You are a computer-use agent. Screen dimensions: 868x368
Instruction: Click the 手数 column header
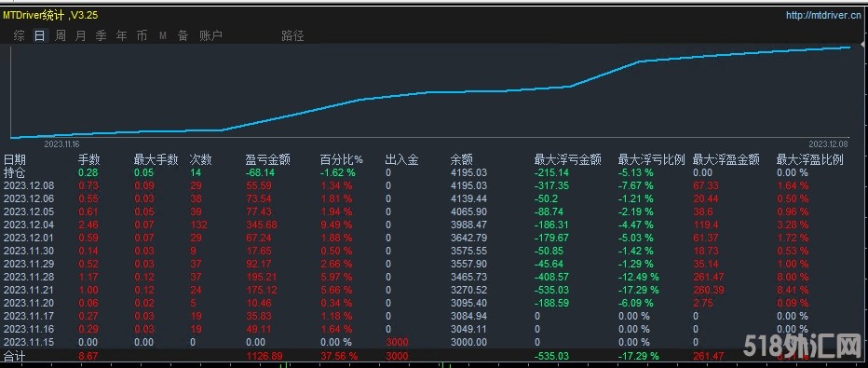[x=89, y=160]
